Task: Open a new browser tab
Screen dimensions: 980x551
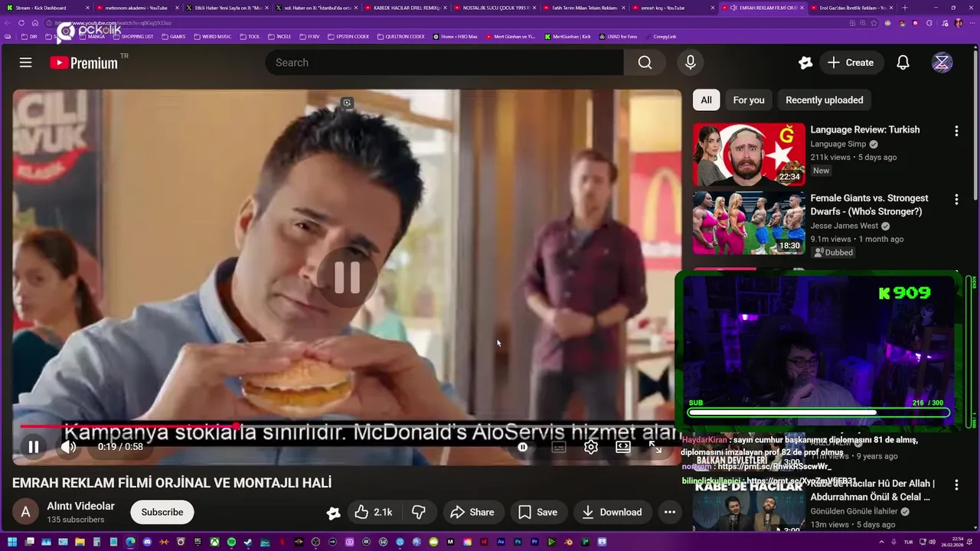Action: pos(904,8)
